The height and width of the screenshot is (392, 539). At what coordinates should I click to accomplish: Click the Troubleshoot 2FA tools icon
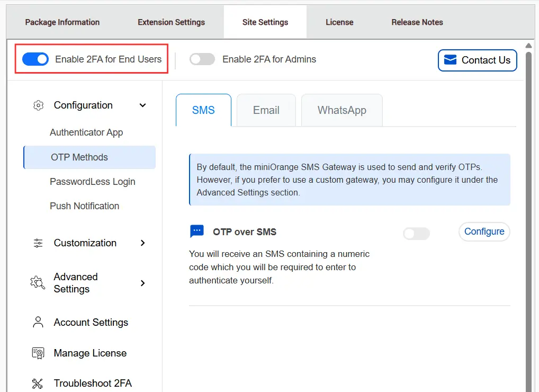38,383
